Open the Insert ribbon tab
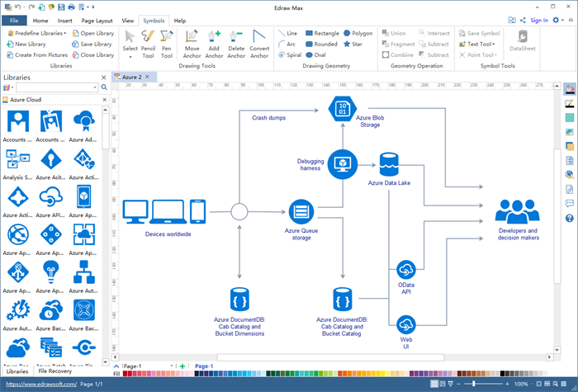Image resolution: width=578 pixels, height=392 pixels. [x=64, y=21]
